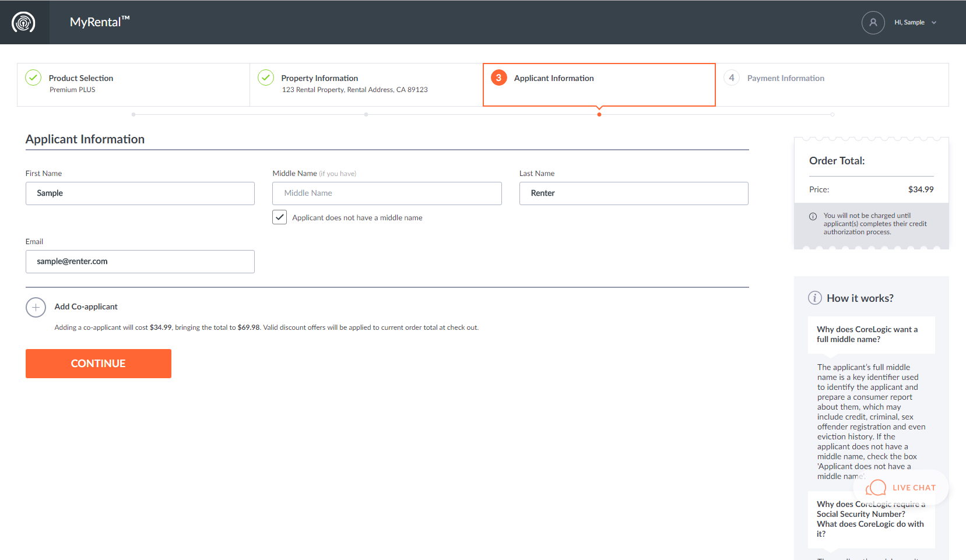This screenshot has height=560, width=966.
Task: Click the orange step 3 circle
Action: point(498,77)
